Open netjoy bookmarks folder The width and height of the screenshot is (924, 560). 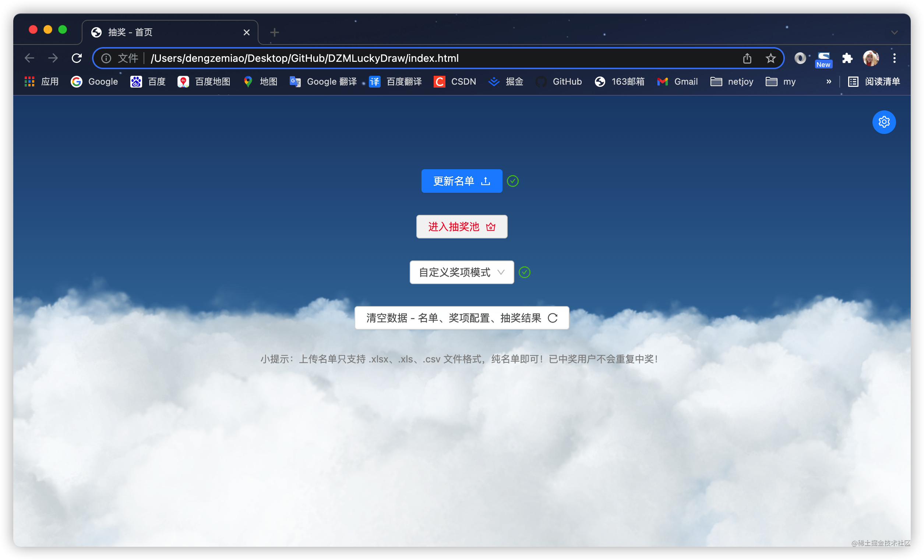(x=731, y=81)
